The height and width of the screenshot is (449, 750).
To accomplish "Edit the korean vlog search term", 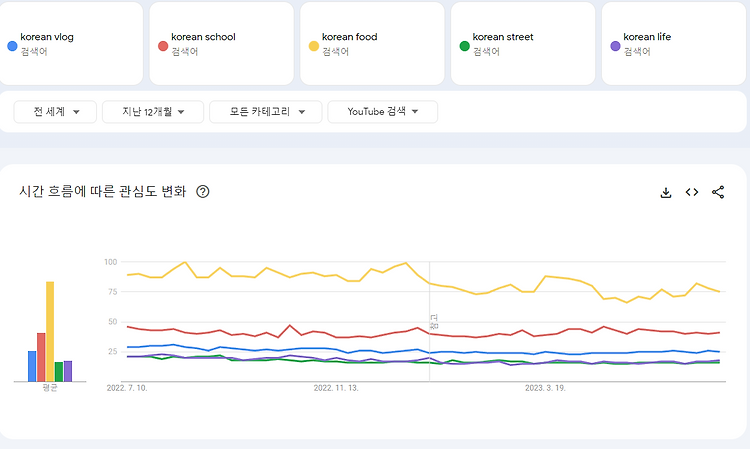I will 47,37.
